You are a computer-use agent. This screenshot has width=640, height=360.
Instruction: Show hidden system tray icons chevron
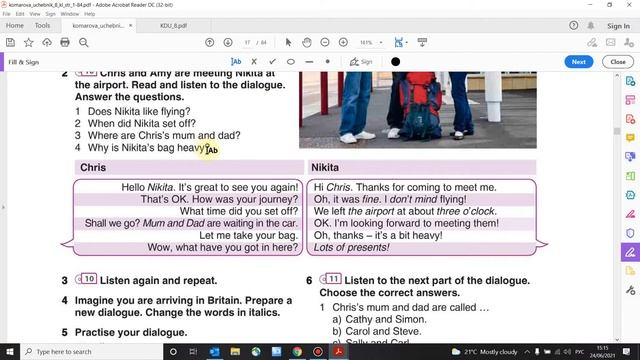(x=527, y=351)
